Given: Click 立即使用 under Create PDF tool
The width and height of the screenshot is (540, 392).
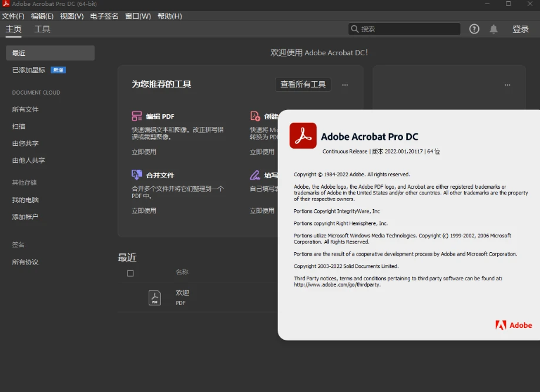Looking at the screenshot, I should pyautogui.click(x=262, y=152).
